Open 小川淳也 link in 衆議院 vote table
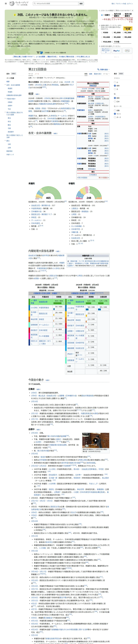The height and width of the screenshot is (644, 138). tap(34, 308)
